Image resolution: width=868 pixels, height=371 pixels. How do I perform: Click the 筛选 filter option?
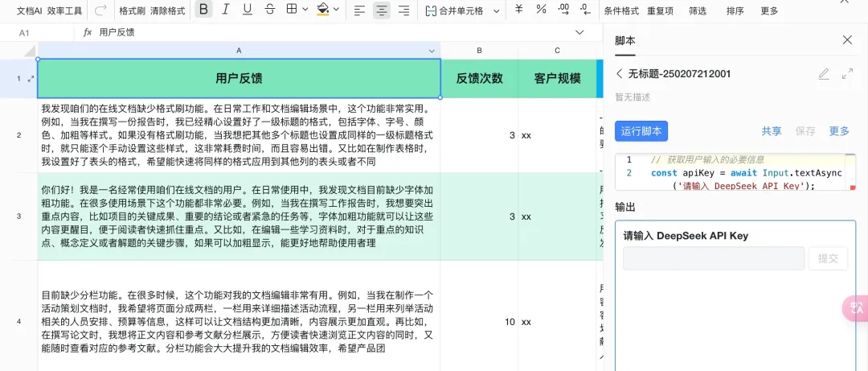(x=698, y=10)
